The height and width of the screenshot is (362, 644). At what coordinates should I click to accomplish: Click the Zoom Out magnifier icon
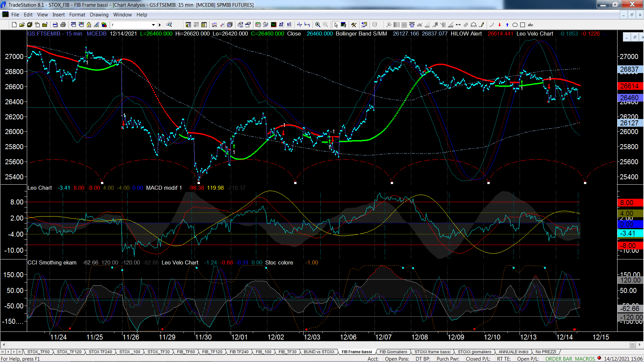[x=325, y=25]
